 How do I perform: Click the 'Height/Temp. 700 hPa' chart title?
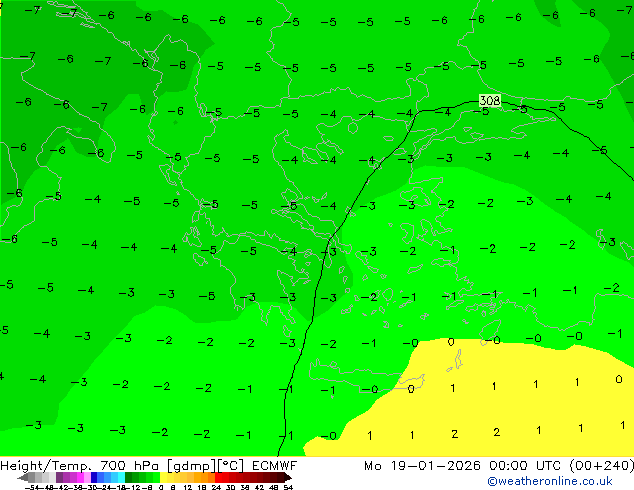click(80, 466)
